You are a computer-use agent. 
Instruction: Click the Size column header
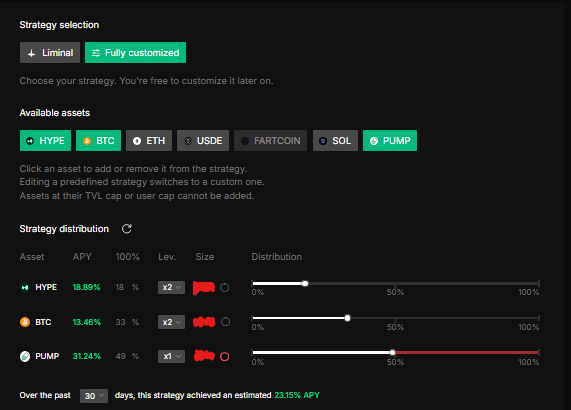coord(205,257)
